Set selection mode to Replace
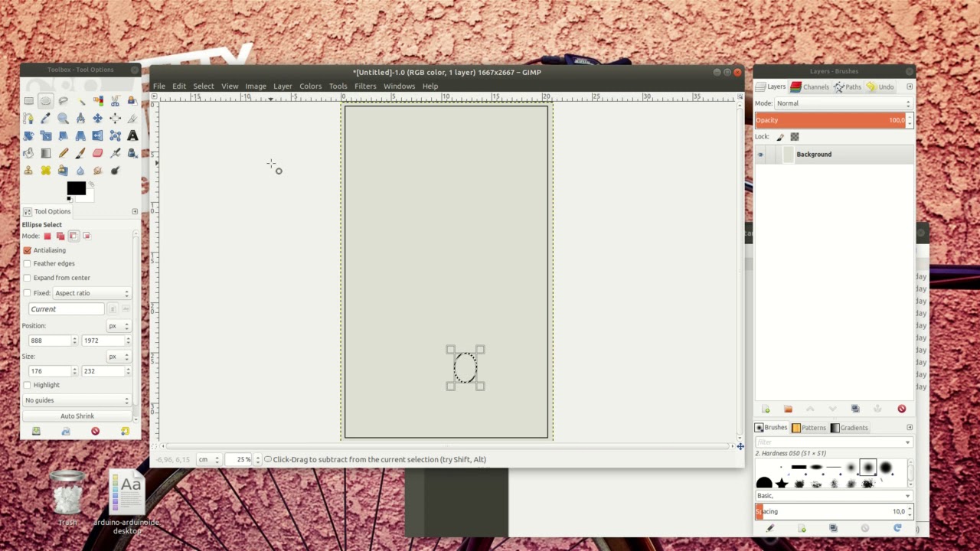The width and height of the screenshot is (980, 551). [47, 236]
